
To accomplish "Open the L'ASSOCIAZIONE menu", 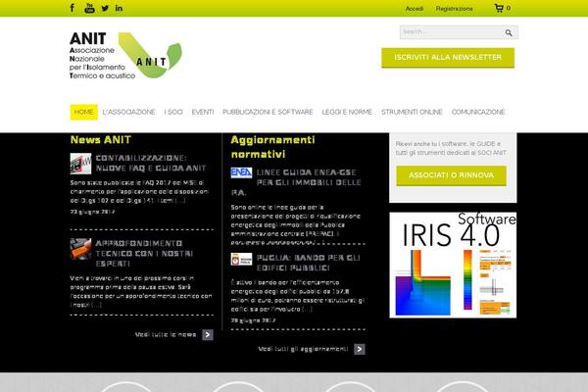I will 128,112.
